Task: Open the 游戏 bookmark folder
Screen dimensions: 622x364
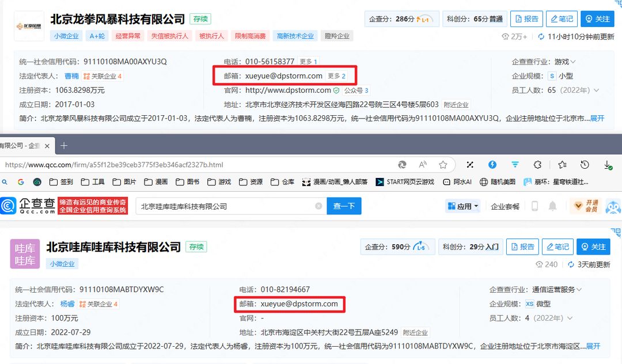Action: (x=219, y=181)
